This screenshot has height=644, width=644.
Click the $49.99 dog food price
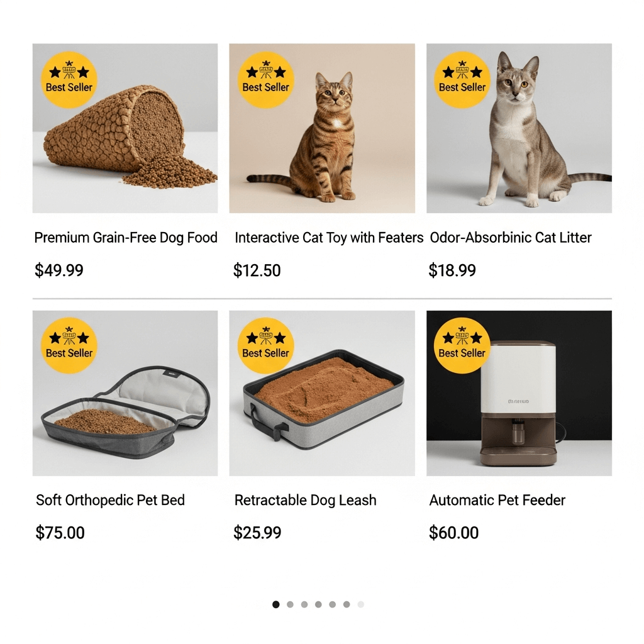59,270
